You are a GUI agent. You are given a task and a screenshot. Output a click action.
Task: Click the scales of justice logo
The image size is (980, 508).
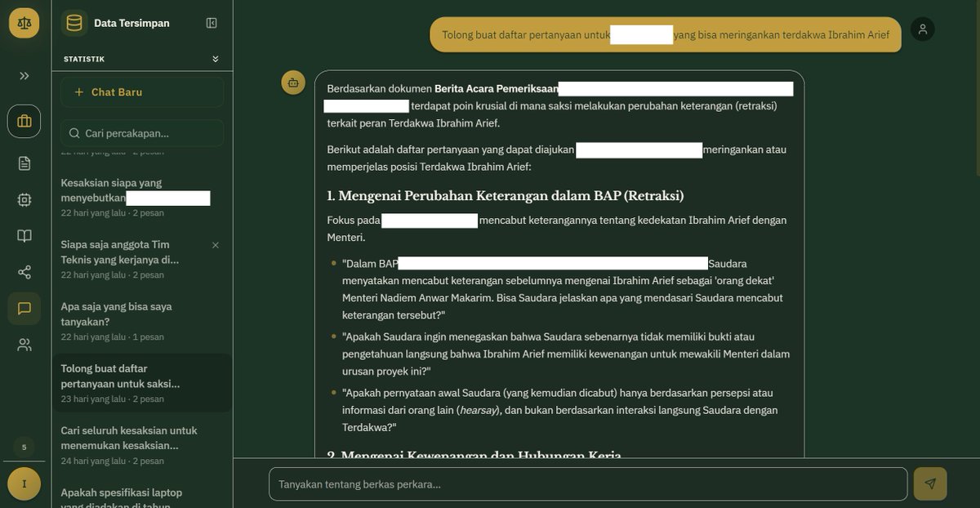coord(24,23)
